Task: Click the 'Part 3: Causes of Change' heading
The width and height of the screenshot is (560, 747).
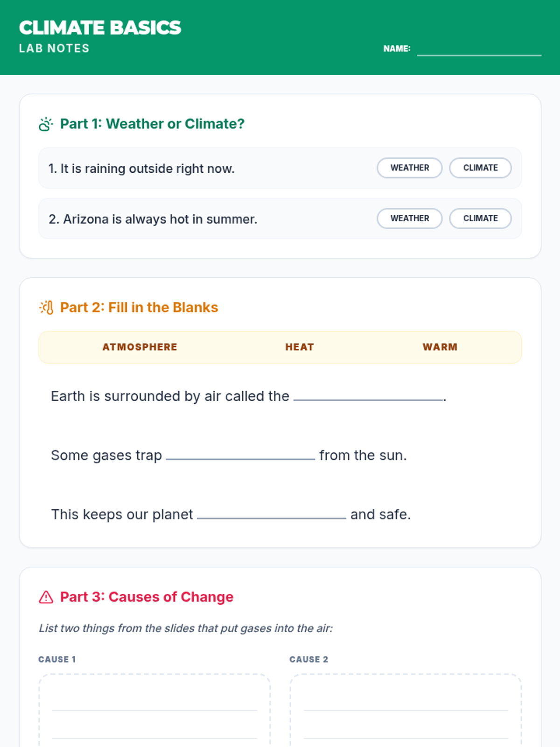Action: 147,597
